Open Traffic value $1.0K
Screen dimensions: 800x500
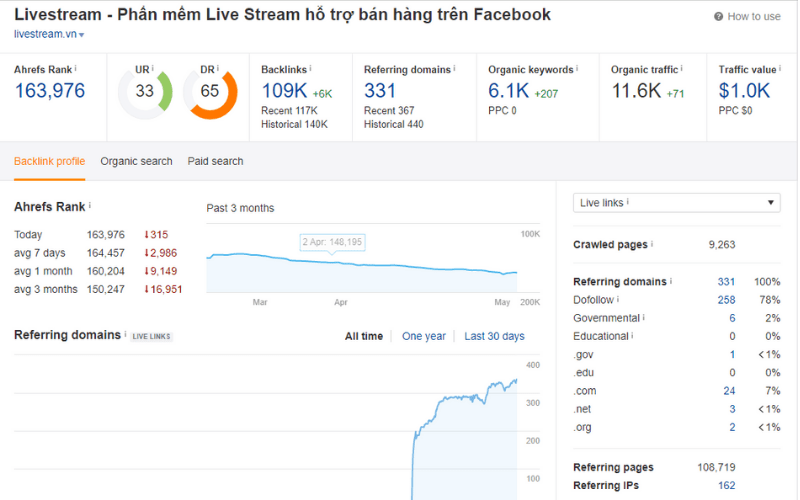[744, 91]
